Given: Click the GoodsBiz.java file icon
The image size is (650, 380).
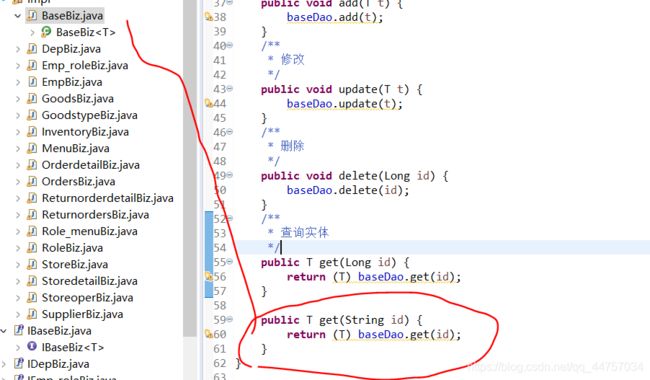Looking at the screenshot, I should (32, 98).
